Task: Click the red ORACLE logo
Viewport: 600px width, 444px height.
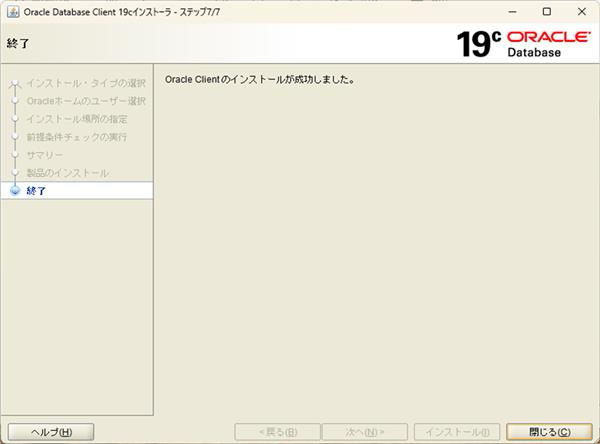Action: (549, 36)
